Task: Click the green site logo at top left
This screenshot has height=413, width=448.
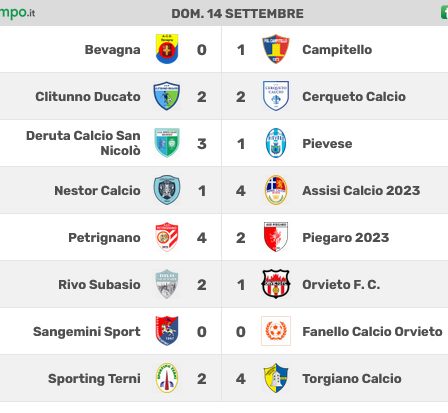Action: click(x=17, y=13)
